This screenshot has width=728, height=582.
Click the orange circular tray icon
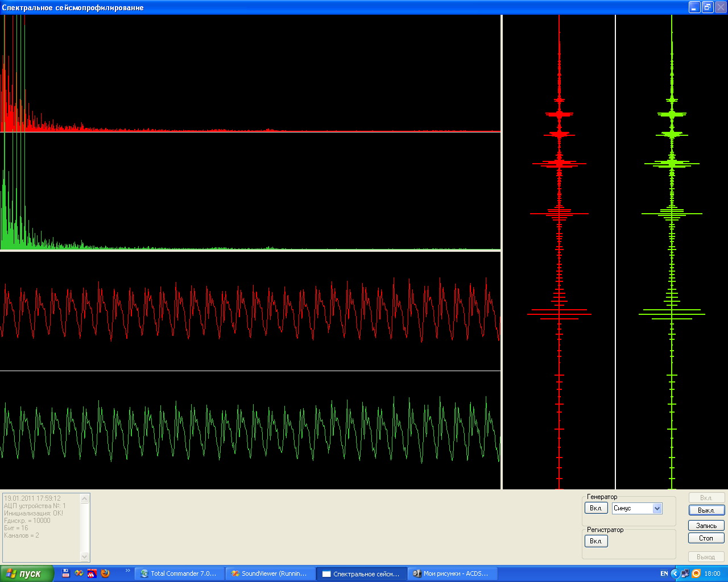coord(696,573)
